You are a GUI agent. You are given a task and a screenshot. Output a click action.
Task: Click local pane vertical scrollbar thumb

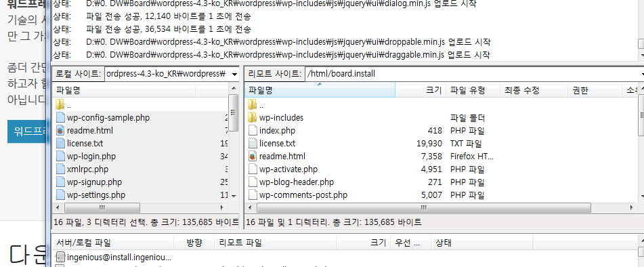click(233, 112)
